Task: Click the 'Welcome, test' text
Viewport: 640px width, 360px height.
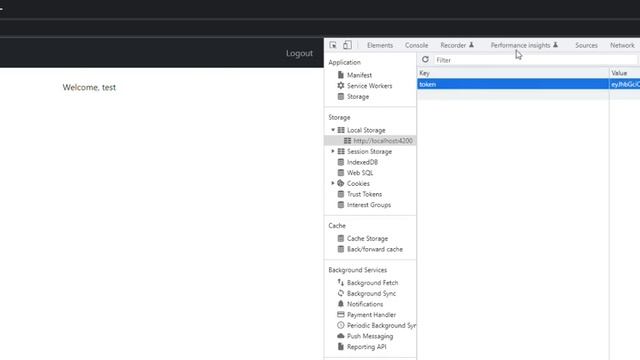Action: 89,87
